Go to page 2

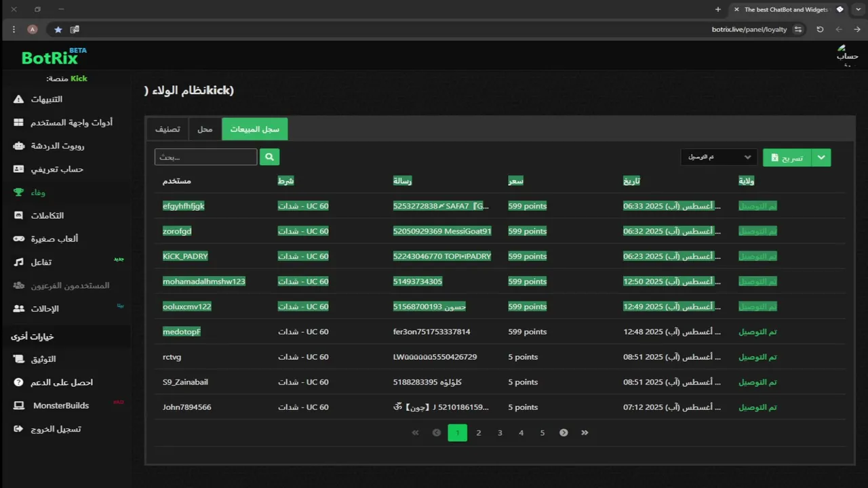pyautogui.click(x=479, y=432)
